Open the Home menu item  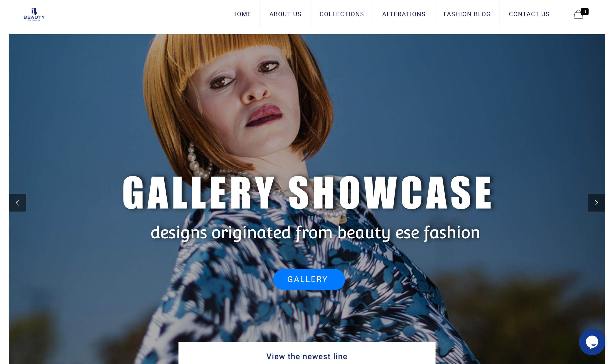click(242, 14)
